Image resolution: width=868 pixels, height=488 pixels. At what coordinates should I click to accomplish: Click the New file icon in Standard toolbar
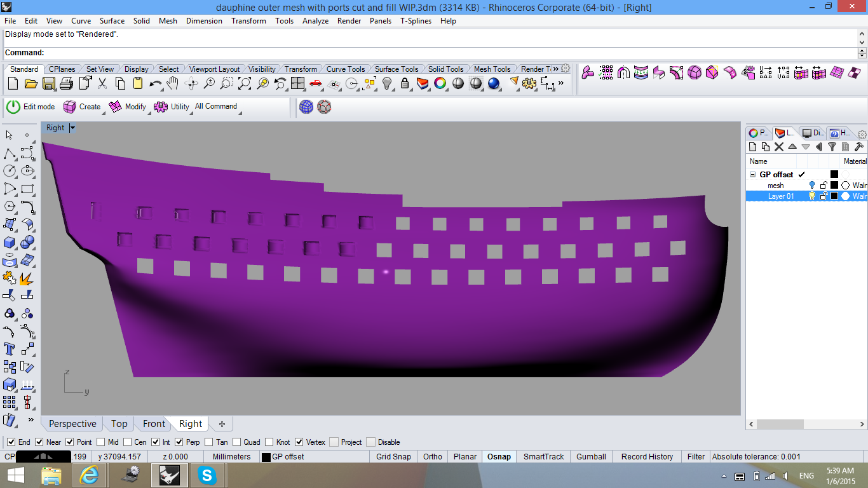13,83
